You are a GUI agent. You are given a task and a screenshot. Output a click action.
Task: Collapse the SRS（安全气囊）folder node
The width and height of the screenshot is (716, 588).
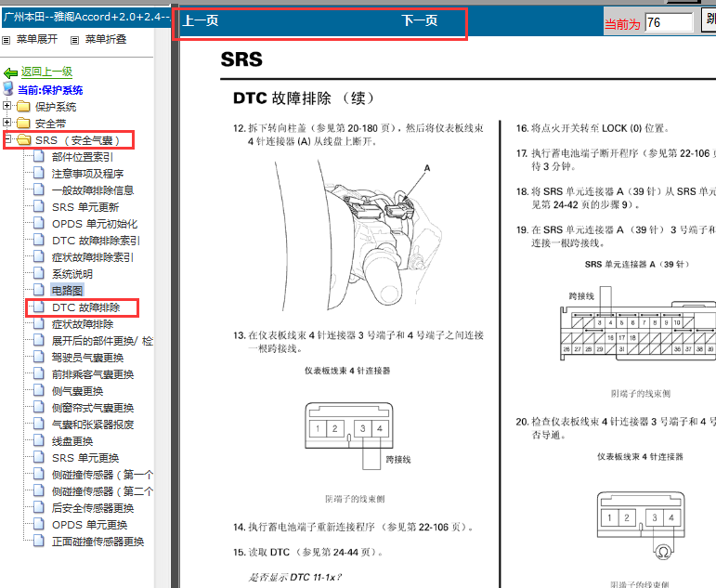7,138
